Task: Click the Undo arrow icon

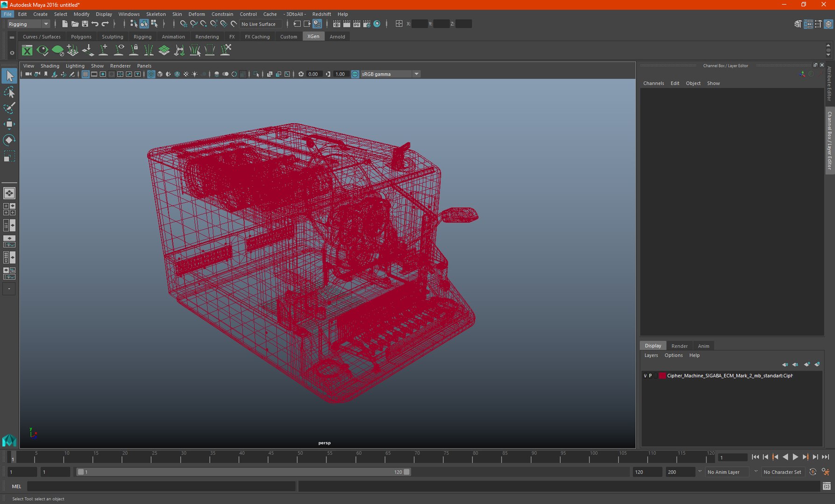Action: 95,24
